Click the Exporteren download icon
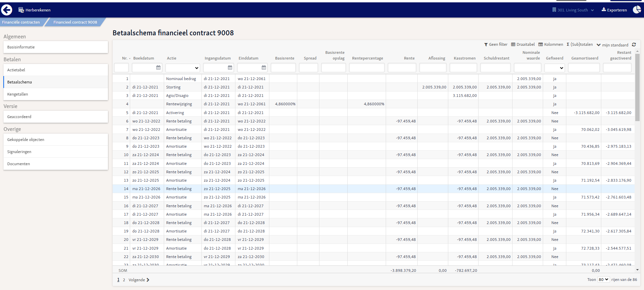 click(x=604, y=9)
